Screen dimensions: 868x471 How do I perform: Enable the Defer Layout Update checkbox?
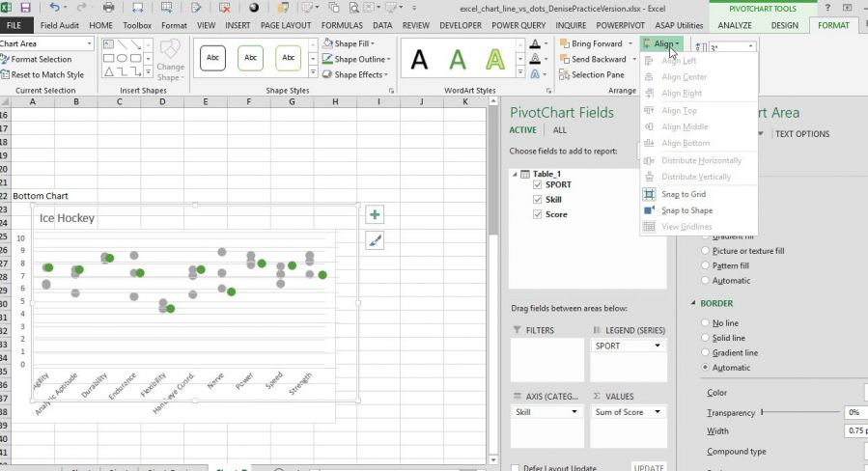(x=516, y=468)
